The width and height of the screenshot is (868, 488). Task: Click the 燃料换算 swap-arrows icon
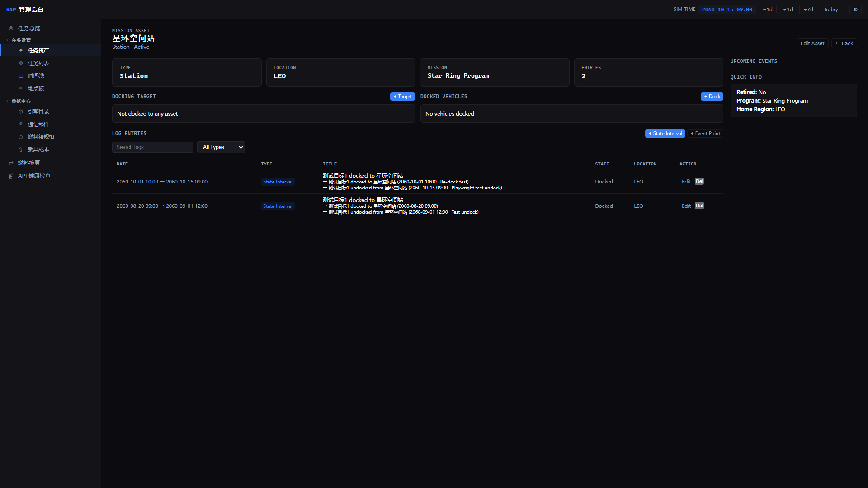(x=11, y=163)
